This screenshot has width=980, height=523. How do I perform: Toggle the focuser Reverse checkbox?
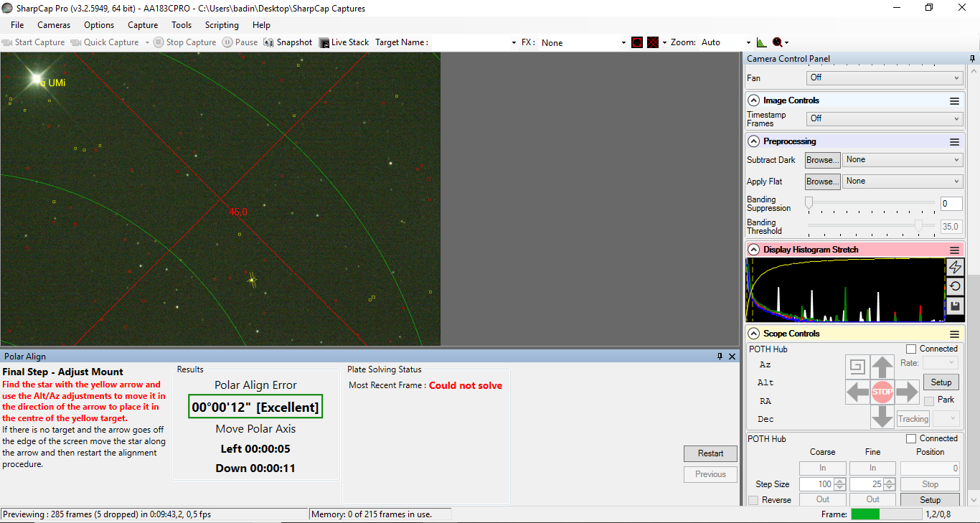[x=753, y=500]
